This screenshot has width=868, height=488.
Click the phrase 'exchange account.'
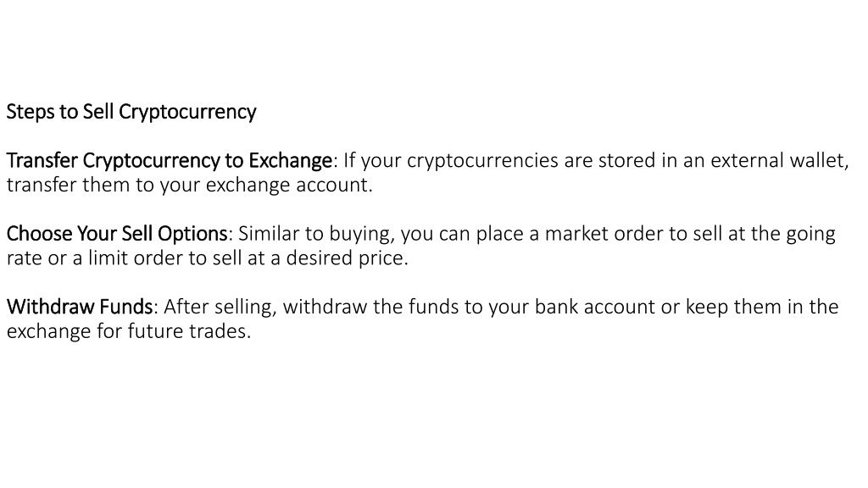289,186
